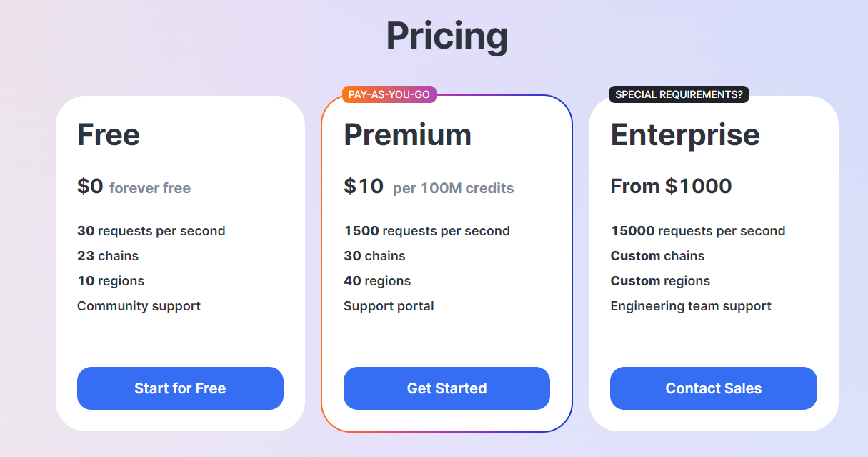The image size is (868, 457).
Task: Click the Free plan title
Action: (x=109, y=134)
